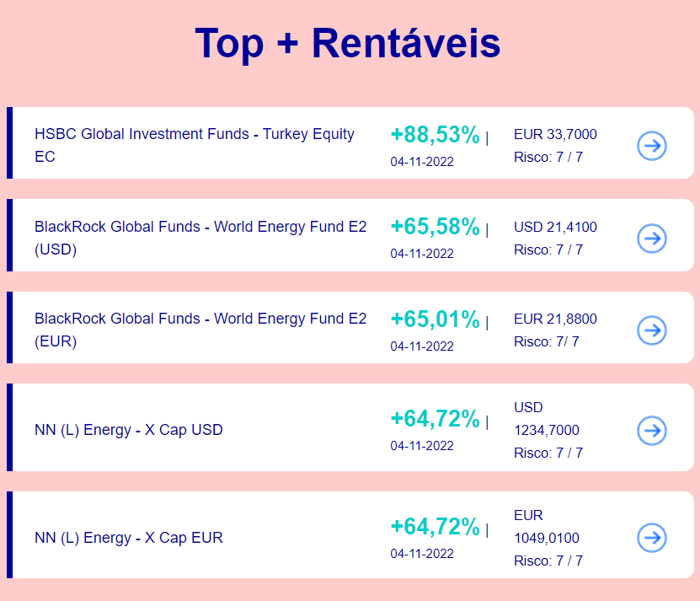
Task: Click the USD 1234,7000 price
Action: click(547, 419)
